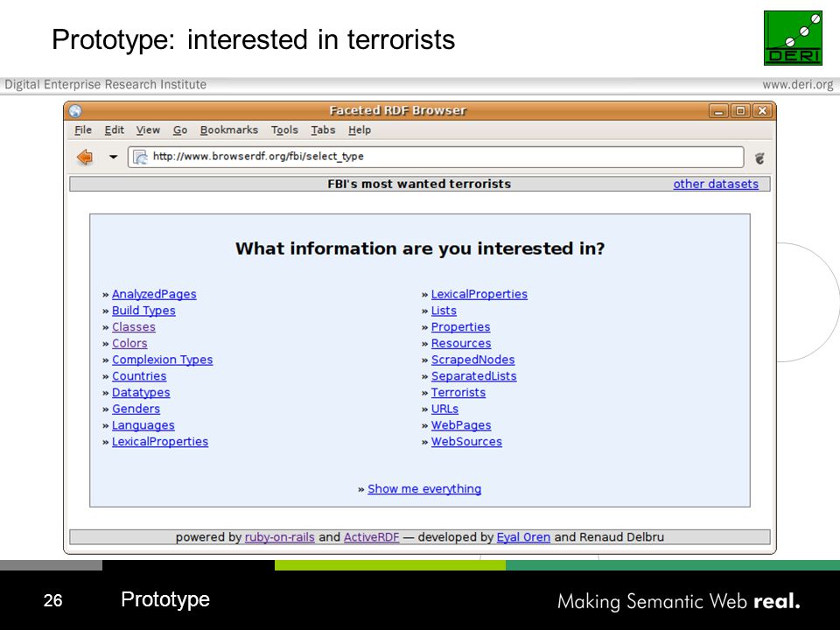Open the AnalyzedPages link

[x=154, y=294]
